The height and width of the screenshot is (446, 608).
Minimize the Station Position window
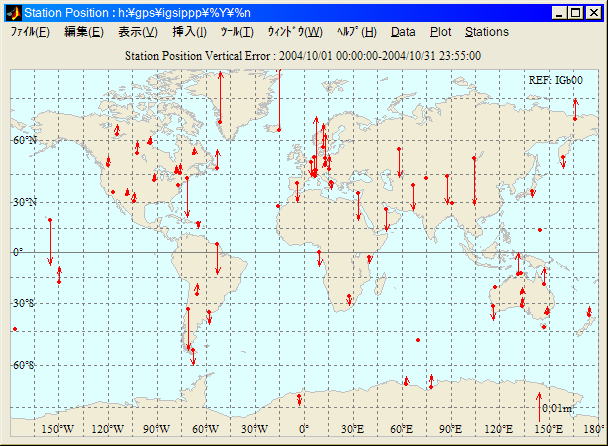[x=558, y=13]
